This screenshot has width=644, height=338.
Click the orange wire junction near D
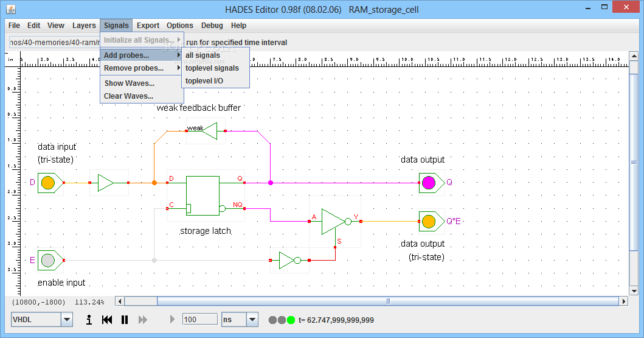point(154,183)
